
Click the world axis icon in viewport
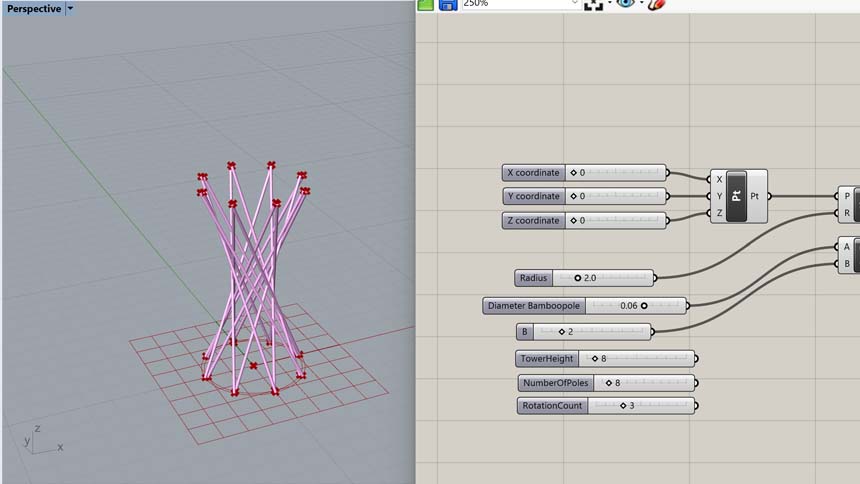(x=43, y=441)
